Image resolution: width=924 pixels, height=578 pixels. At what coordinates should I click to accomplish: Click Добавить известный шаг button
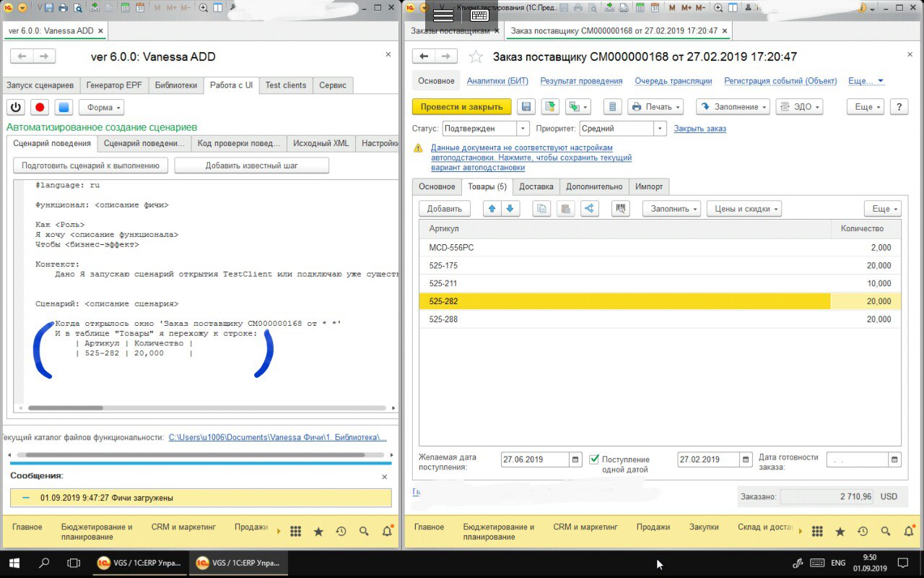252,165
